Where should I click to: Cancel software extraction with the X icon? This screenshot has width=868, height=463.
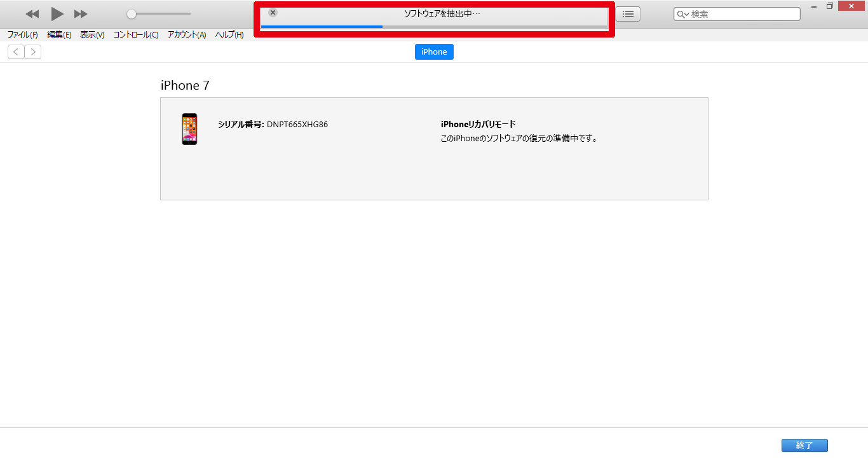pyautogui.click(x=273, y=13)
